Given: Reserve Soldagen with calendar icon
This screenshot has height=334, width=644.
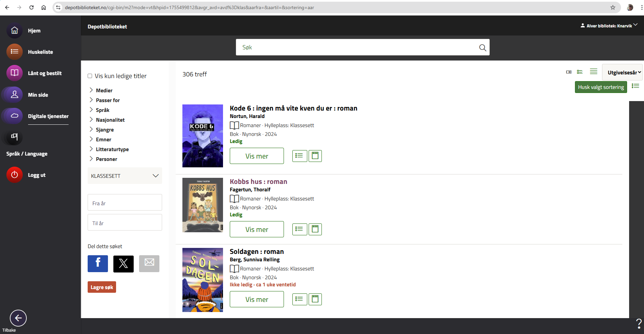Looking at the screenshot, I should pos(315,299).
